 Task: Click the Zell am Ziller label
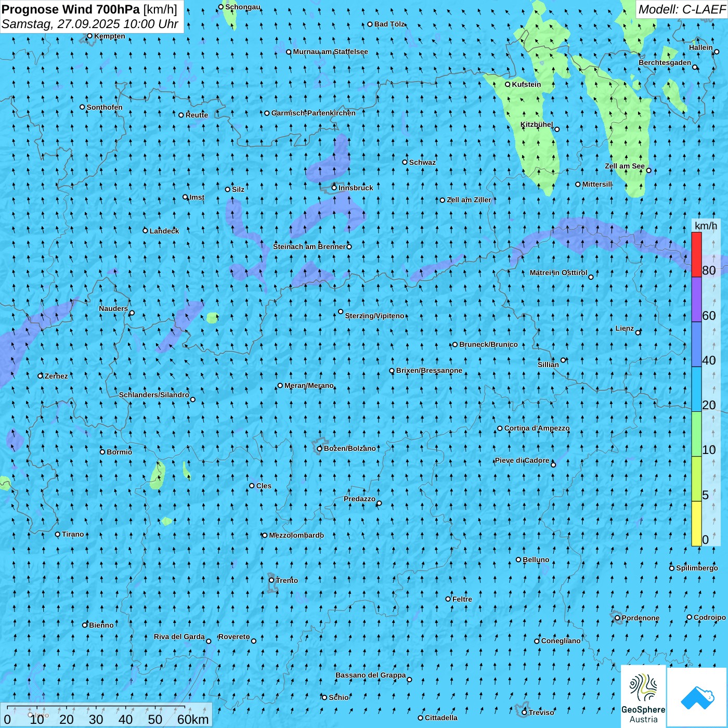click(469, 200)
